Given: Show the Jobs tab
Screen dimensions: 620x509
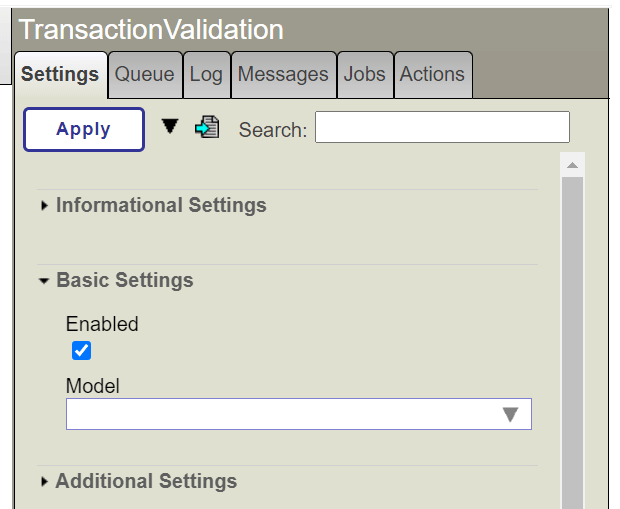Looking at the screenshot, I should pos(365,75).
